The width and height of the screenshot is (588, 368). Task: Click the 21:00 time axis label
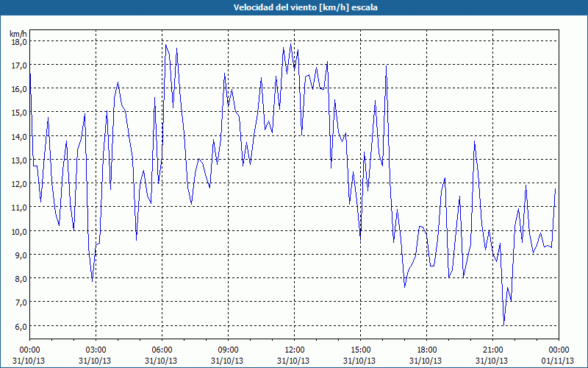click(x=492, y=350)
